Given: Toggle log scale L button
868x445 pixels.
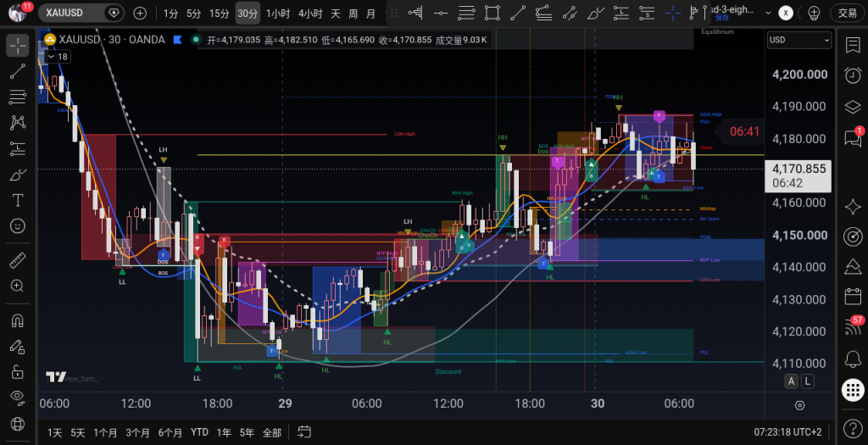Looking at the screenshot, I should pos(808,381).
